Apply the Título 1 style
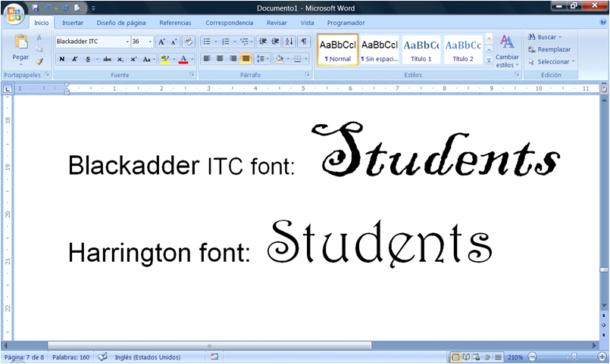 [x=421, y=50]
